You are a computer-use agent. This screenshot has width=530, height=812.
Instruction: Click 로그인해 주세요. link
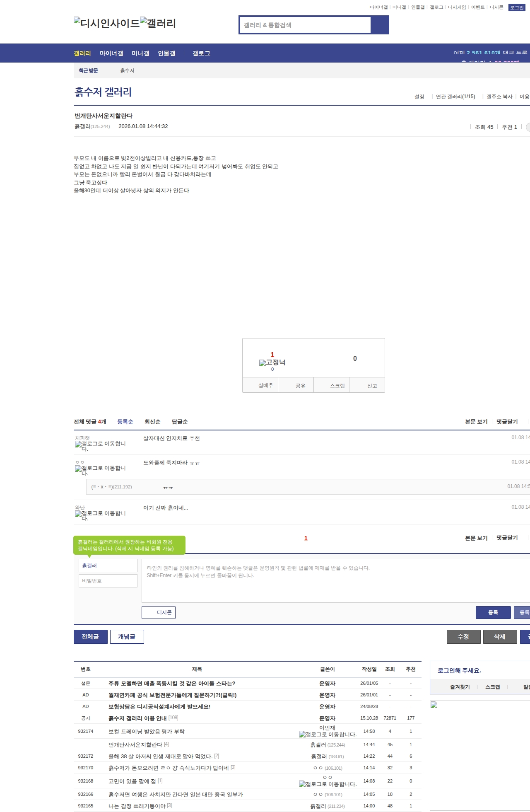(x=459, y=671)
